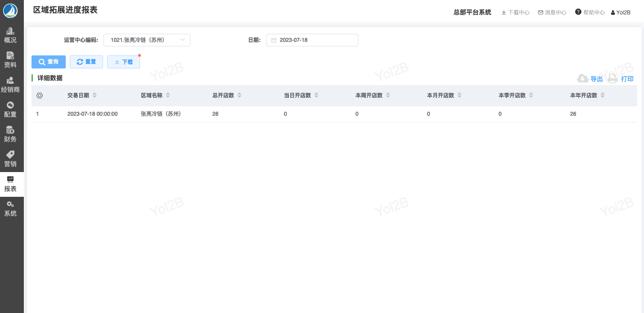
Task: Click the 查询 query button
Action: click(x=49, y=62)
